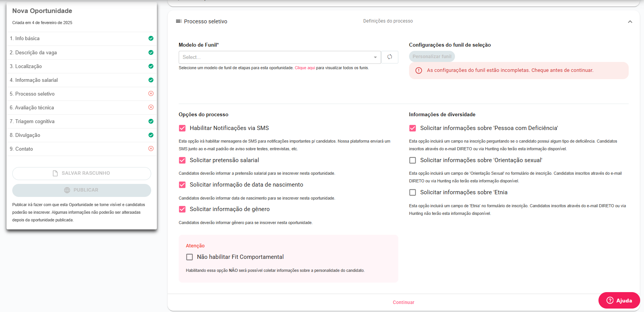This screenshot has height=312, width=644.
Task: Check the 'Etnia' information request box
Action: (x=412, y=192)
